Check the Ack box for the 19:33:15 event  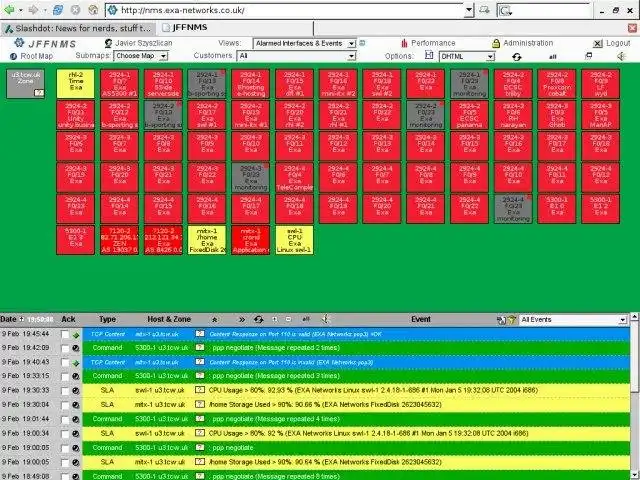coord(65,376)
